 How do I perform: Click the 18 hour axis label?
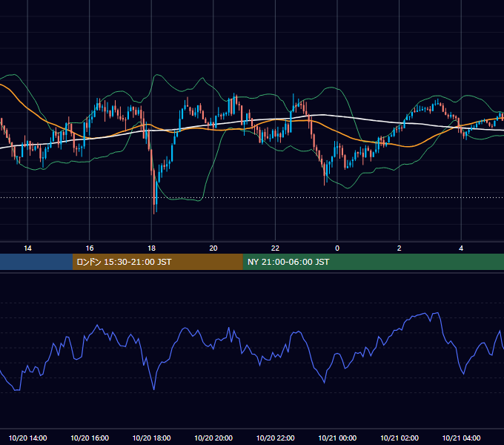(151, 248)
